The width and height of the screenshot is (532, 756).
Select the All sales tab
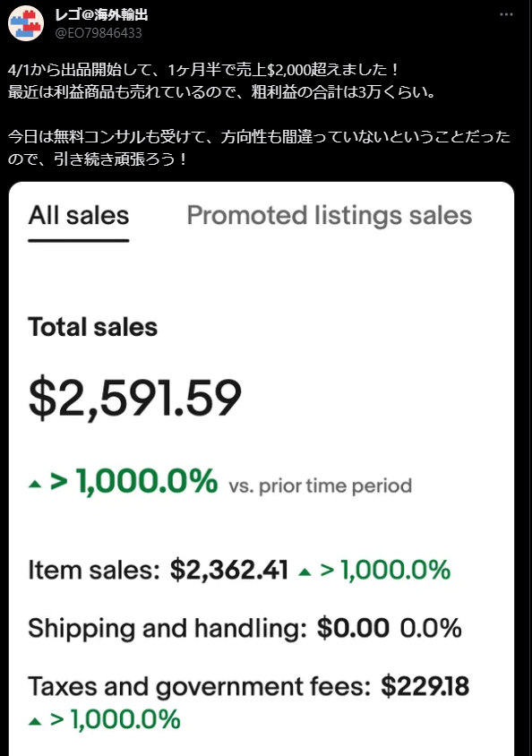pos(78,215)
